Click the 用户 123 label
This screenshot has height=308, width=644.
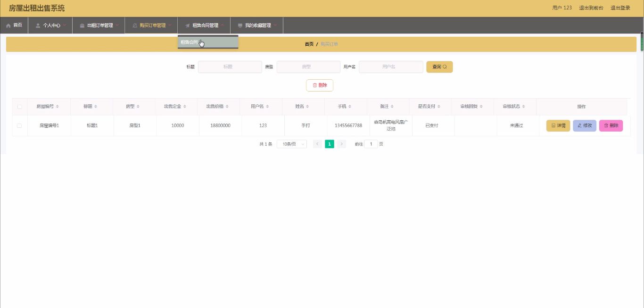(562, 8)
